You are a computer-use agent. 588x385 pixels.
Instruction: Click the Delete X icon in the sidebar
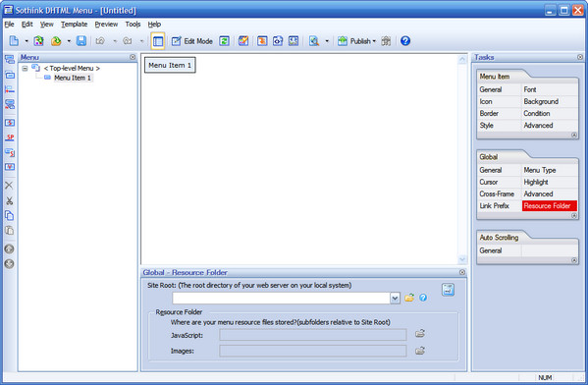click(9, 185)
